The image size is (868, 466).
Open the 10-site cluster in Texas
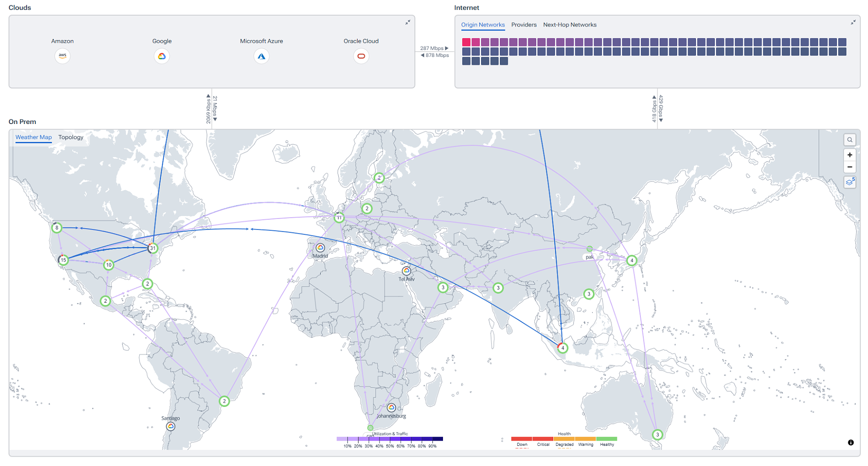coord(109,265)
